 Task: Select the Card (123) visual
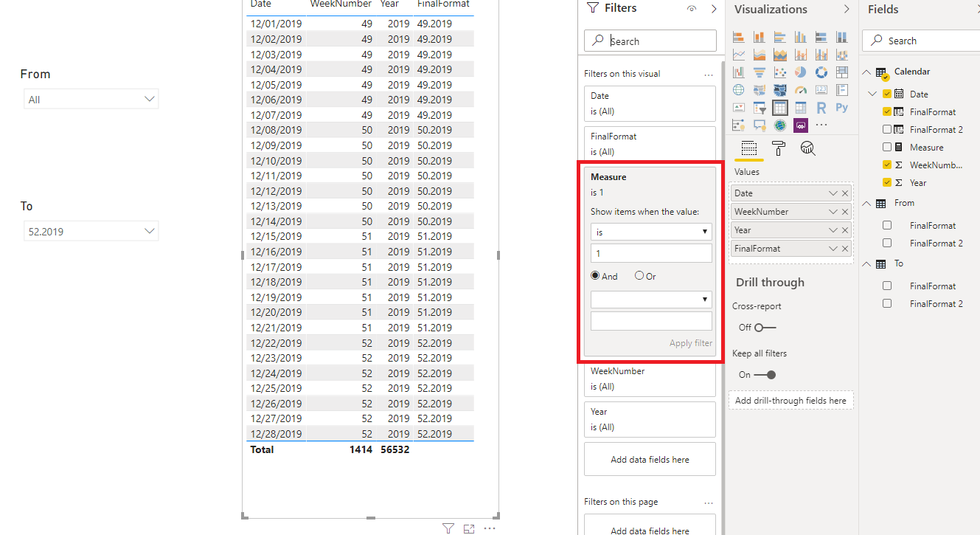pyautogui.click(x=821, y=90)
